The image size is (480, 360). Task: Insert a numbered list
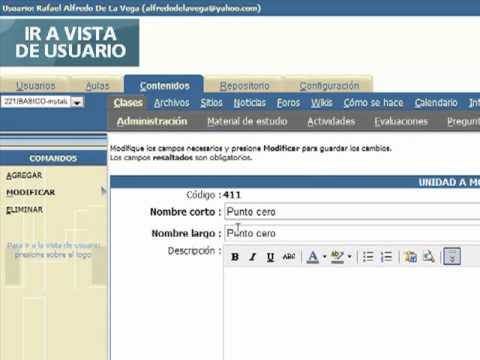click(x=386, y=257)
